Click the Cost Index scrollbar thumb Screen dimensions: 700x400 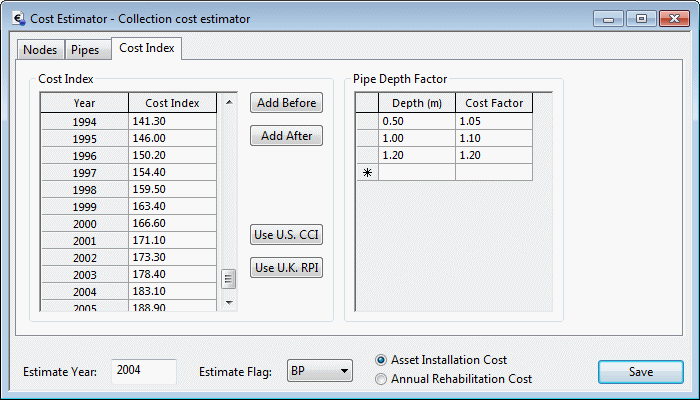point(228,278)
